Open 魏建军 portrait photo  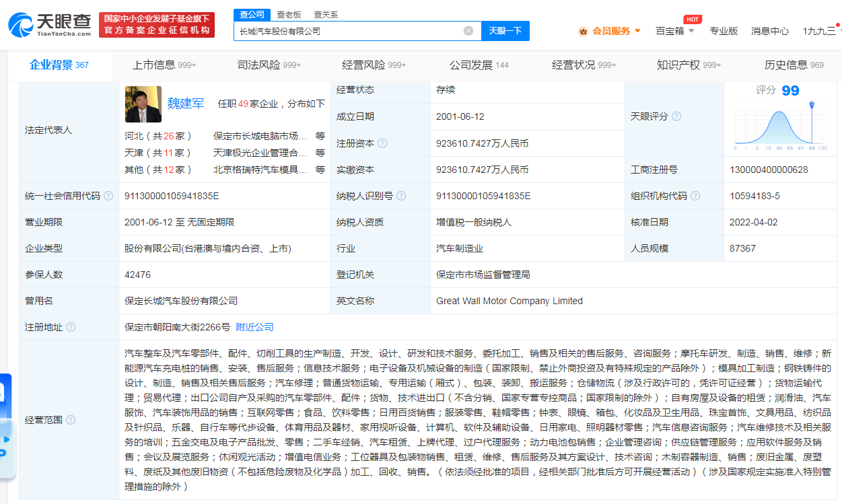[x=143, y=104]
